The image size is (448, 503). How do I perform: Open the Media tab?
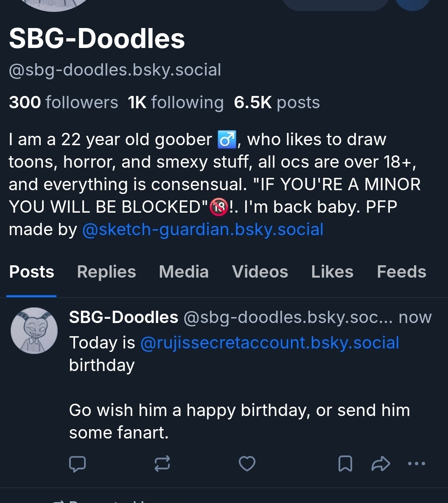tap(184, 272)
